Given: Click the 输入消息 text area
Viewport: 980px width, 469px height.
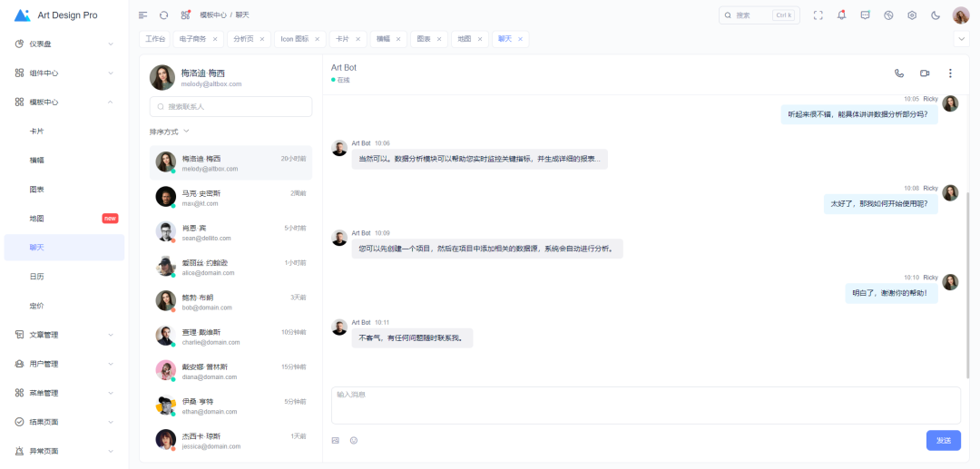Looking at the screenshot, I should point(646,405).
